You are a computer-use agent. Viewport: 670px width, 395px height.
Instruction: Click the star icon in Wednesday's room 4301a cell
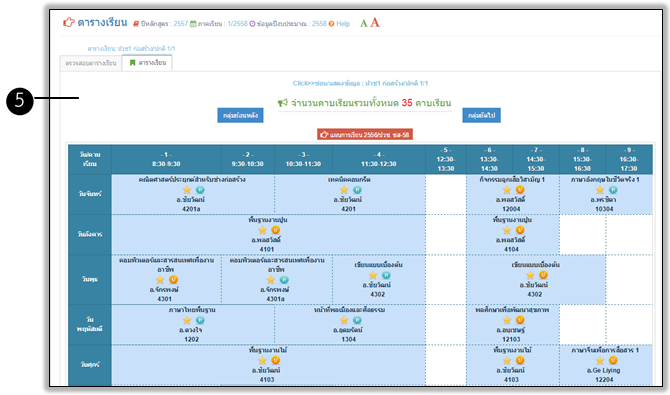pos(271,280)
